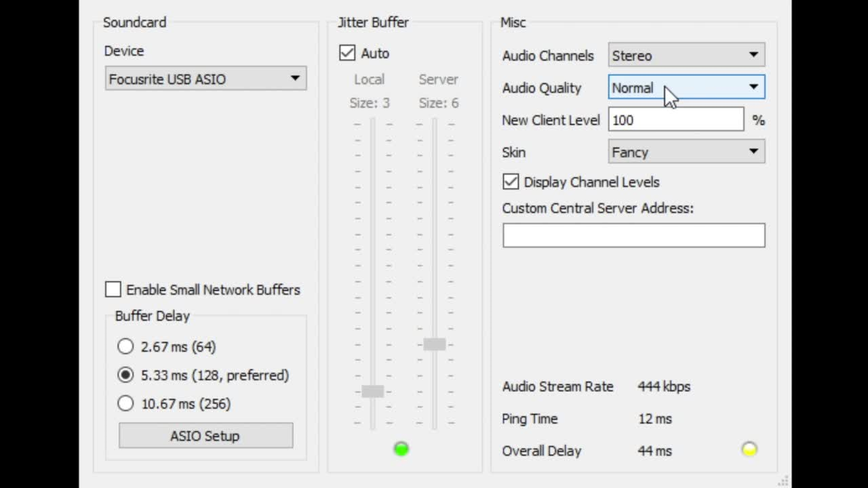The image size is (868, 488).
Task: Click the window resize grip in the corner
Action: coord(783,481)
